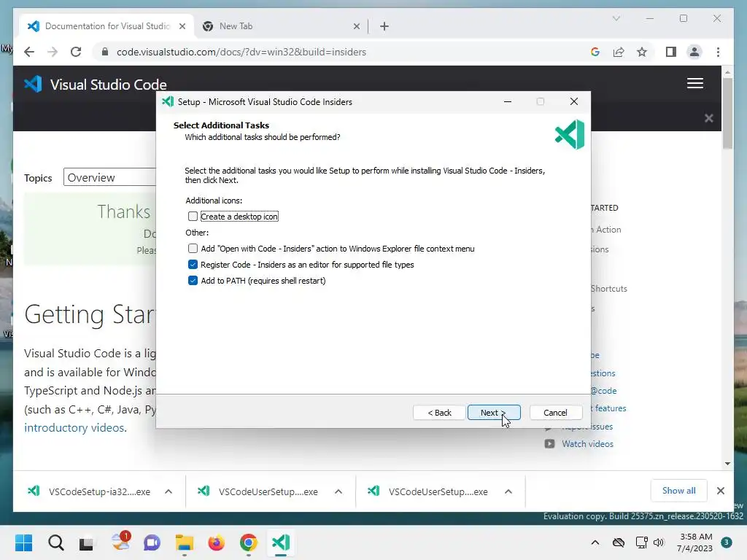Click the cloud sync tray icon
Viewport: 747px width, 560px height.
[619, 542]
